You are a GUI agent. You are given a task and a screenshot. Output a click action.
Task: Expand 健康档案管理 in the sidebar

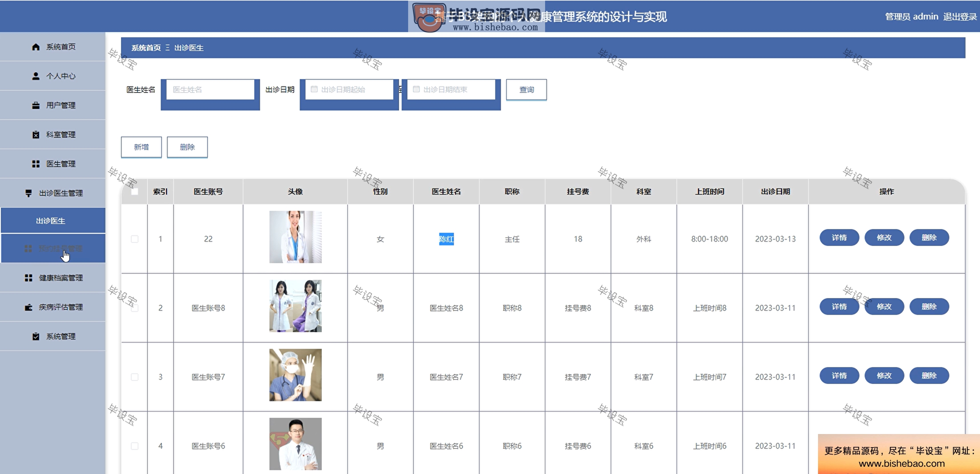click(53, 278)
